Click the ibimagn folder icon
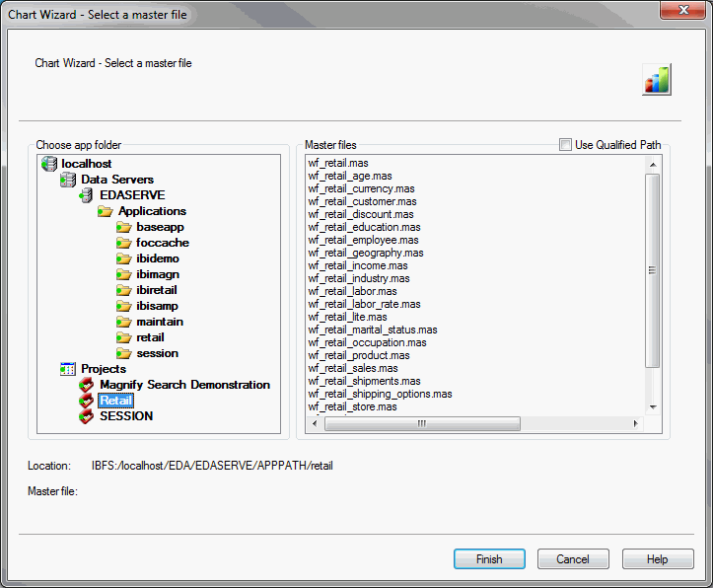 (123, 274)
